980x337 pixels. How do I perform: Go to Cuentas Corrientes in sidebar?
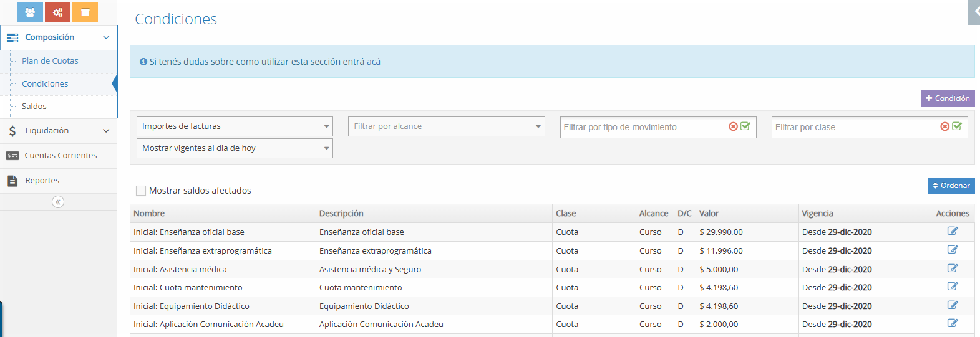61,156
